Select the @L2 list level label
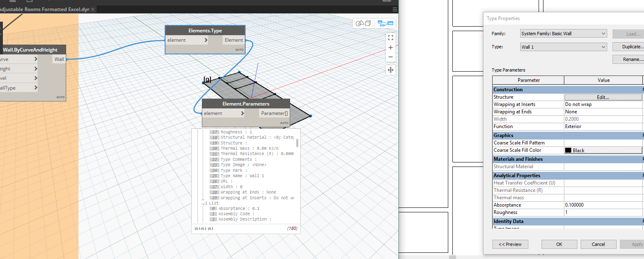 pos(204,229)
